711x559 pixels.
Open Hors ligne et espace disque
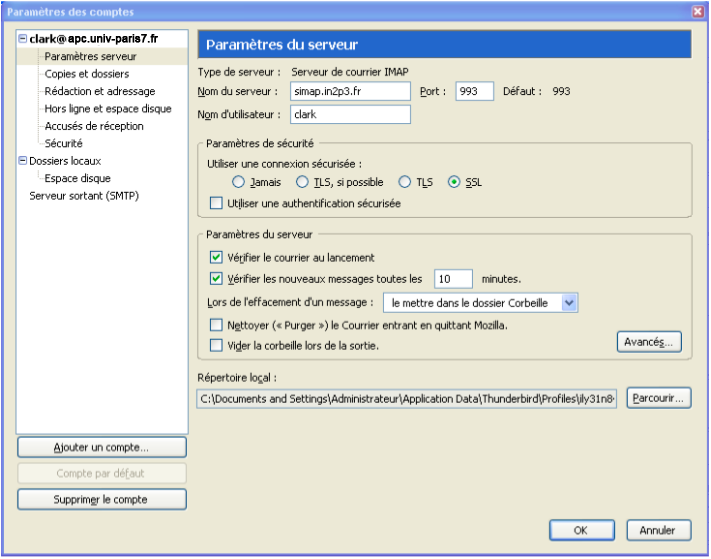point(108,109)
